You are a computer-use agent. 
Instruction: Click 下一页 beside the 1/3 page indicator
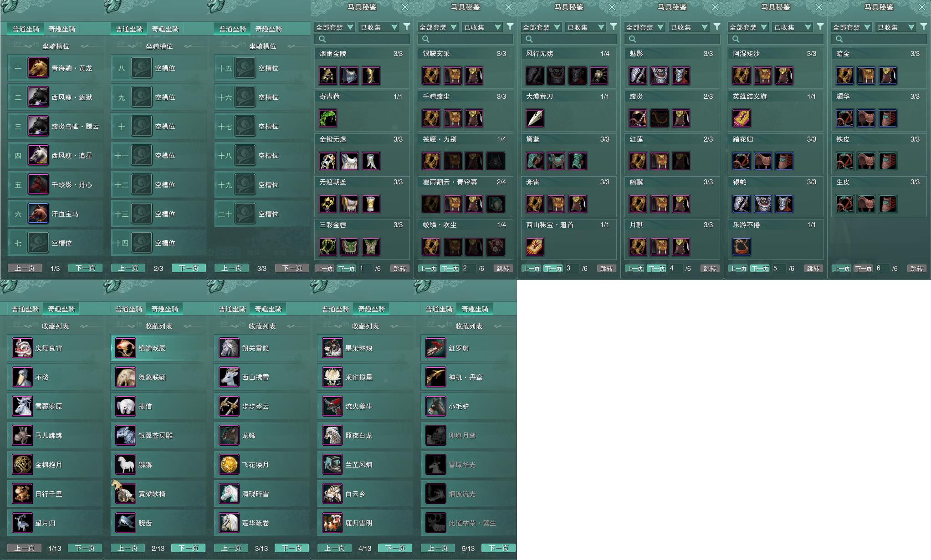pyautogui.click(x=85, y=268)
